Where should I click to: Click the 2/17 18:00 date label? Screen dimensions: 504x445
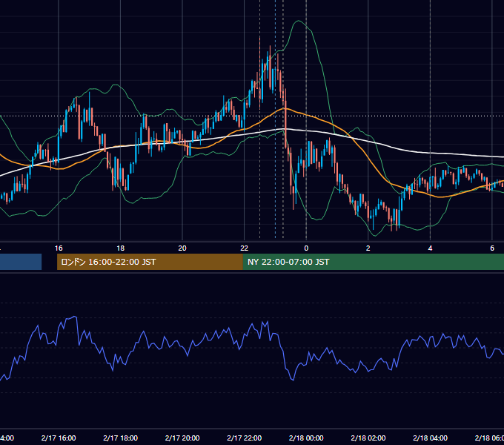click(x=121, y=438)
